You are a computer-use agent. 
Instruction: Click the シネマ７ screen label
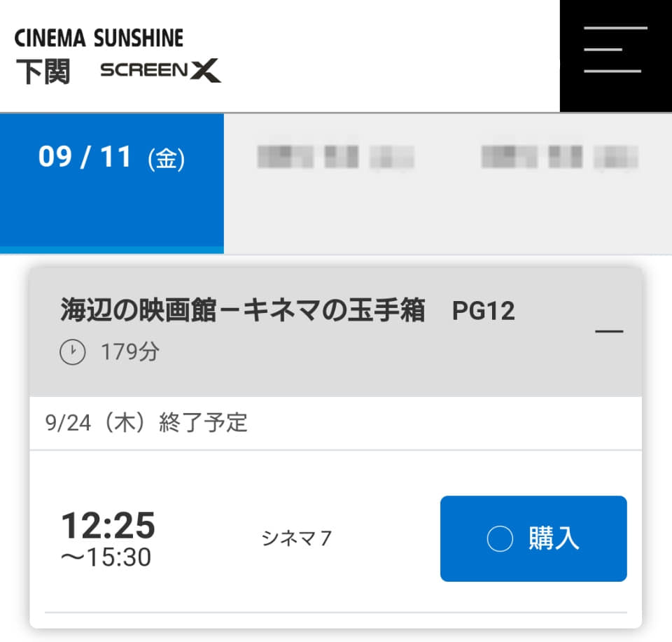pyautogui.click(x=297, y=538)
